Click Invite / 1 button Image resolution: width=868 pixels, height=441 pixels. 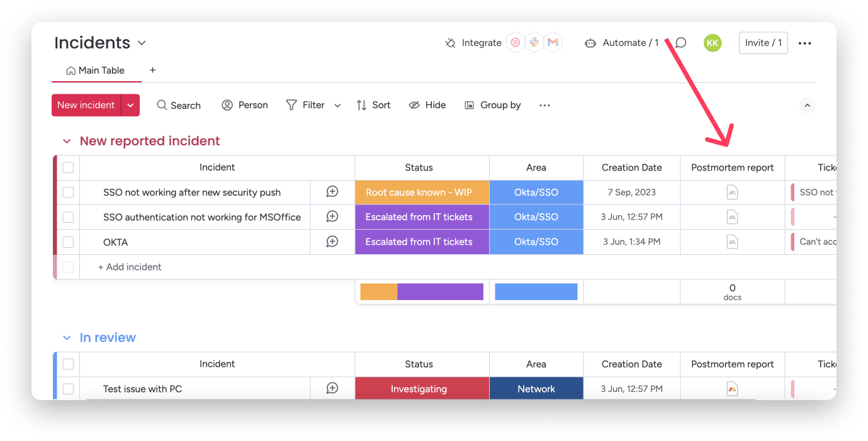[764, 43]
